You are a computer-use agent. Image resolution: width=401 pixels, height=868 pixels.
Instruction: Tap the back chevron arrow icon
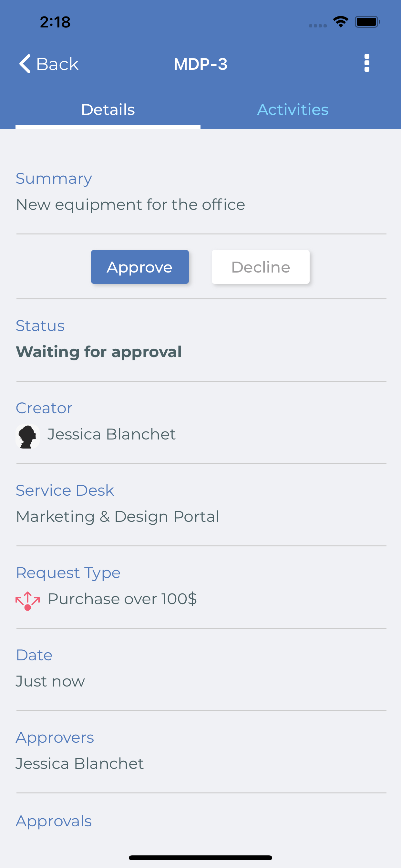click(25, 63)
